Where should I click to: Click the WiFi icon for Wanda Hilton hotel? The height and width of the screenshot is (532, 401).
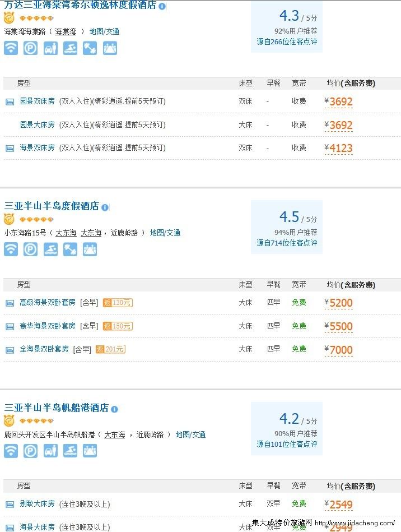coord(11,48)
